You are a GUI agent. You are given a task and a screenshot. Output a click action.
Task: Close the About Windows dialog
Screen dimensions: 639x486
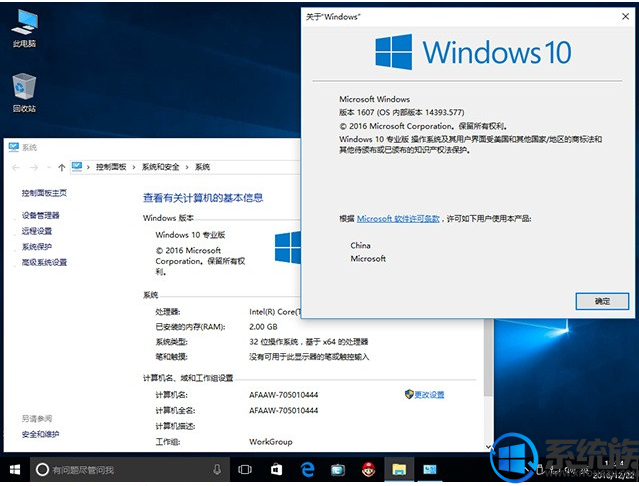coord(625,16)
